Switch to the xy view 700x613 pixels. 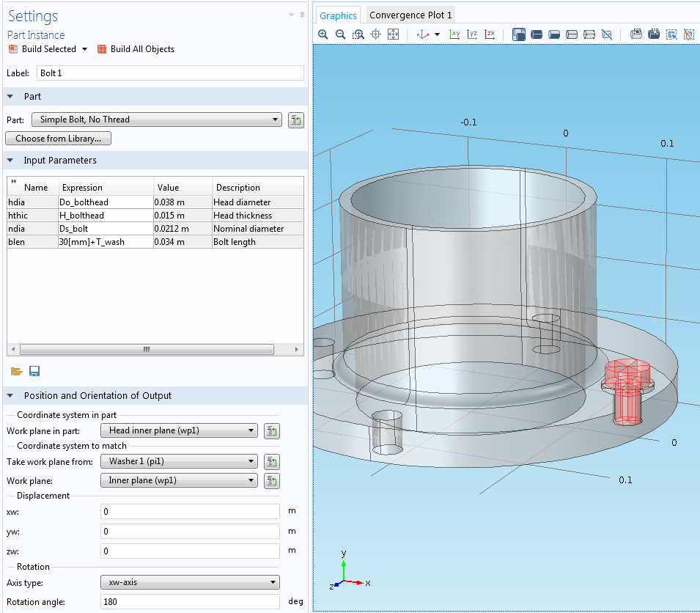click(x=454, y=34)
